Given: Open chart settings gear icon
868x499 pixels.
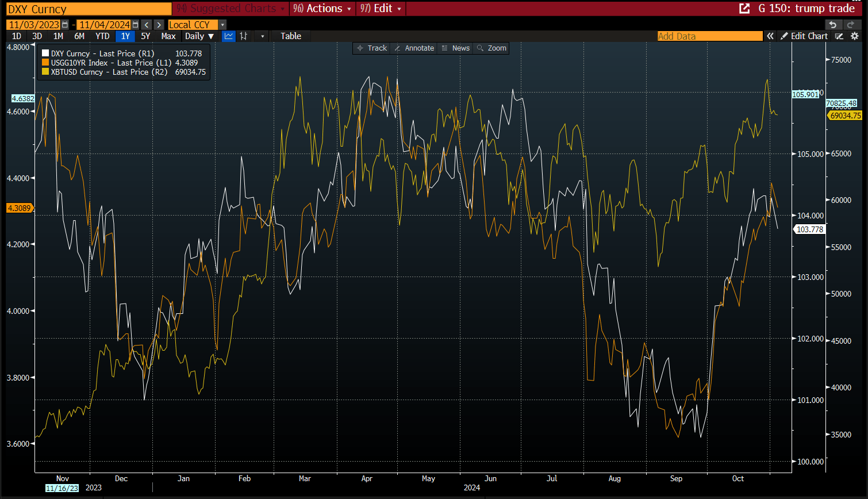Looking at the screenshot, I should tap(854, 36).
